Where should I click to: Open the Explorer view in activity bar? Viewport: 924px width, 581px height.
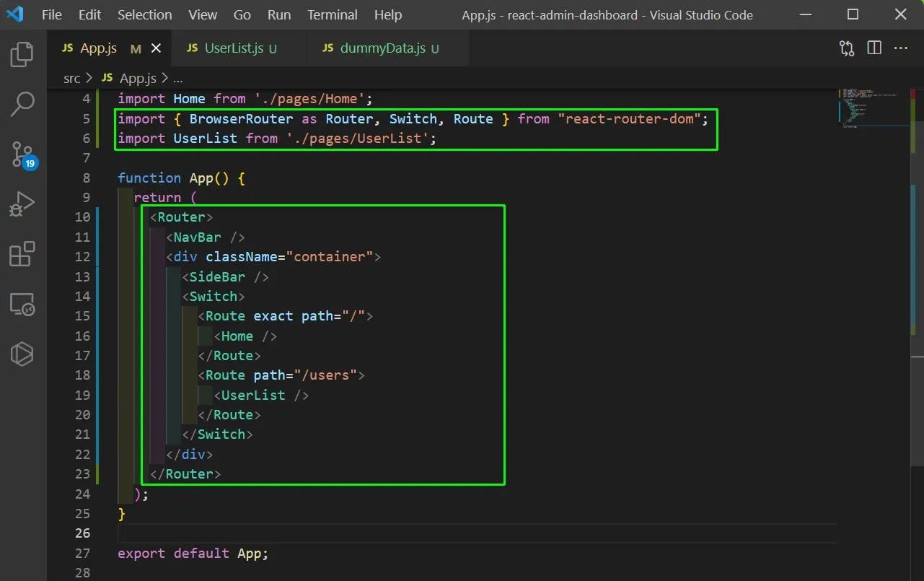pos(22,56)
